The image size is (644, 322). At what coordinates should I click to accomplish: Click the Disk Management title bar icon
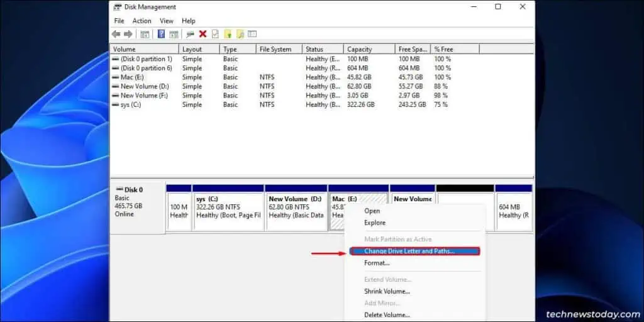pyautogui.click(x=117, y=7)
